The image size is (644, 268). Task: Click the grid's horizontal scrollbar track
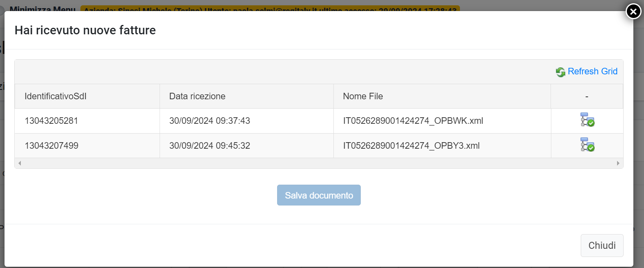[318, 163]
